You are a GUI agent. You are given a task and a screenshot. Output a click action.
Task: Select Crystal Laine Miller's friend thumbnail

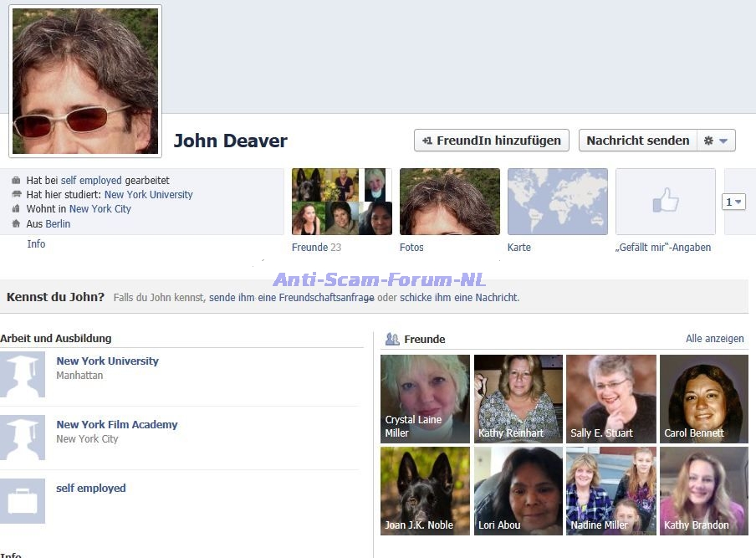[425, 399]
